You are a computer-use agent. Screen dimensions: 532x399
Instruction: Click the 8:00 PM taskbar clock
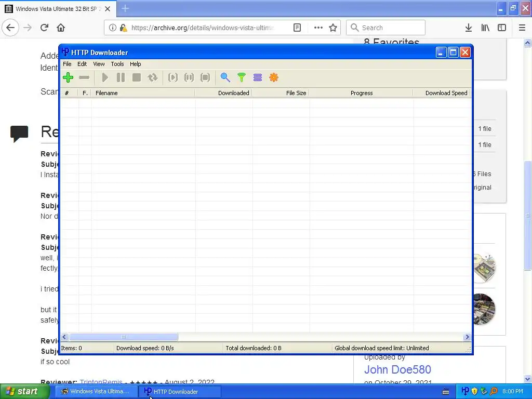[513, 391]
